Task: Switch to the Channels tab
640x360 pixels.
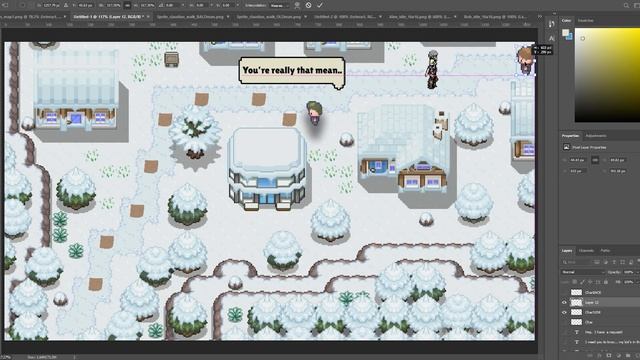Action: [587, 250]
